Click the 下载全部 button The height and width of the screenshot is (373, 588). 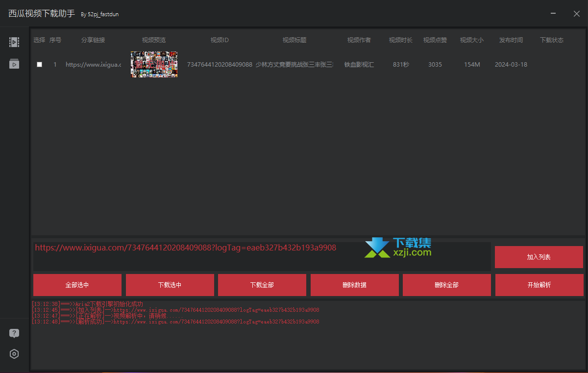[262, 285]
